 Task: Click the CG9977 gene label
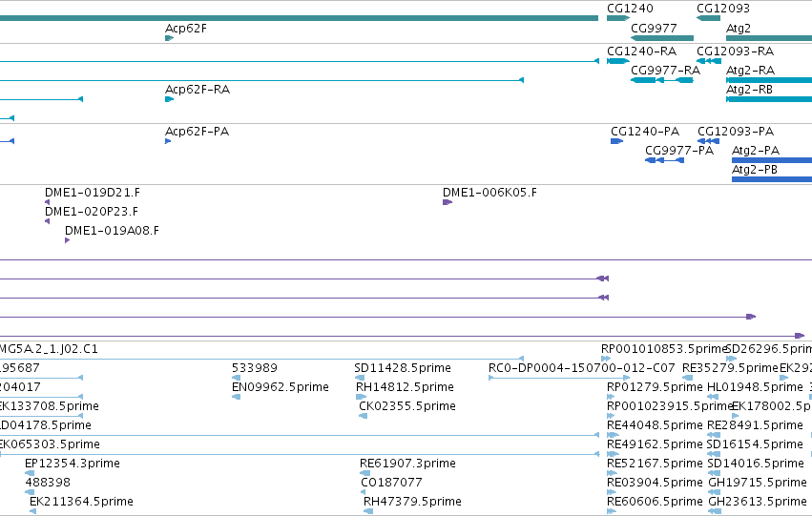(654, 29)
